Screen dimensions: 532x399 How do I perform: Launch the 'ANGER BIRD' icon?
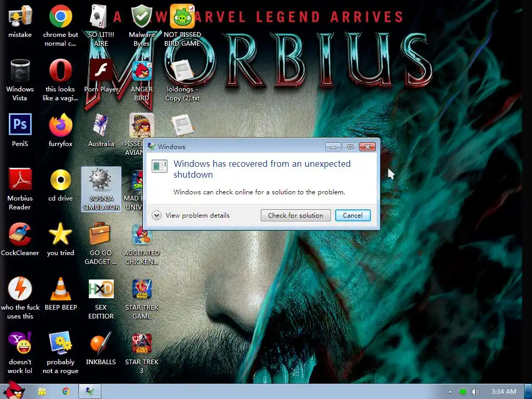point(141,71)
